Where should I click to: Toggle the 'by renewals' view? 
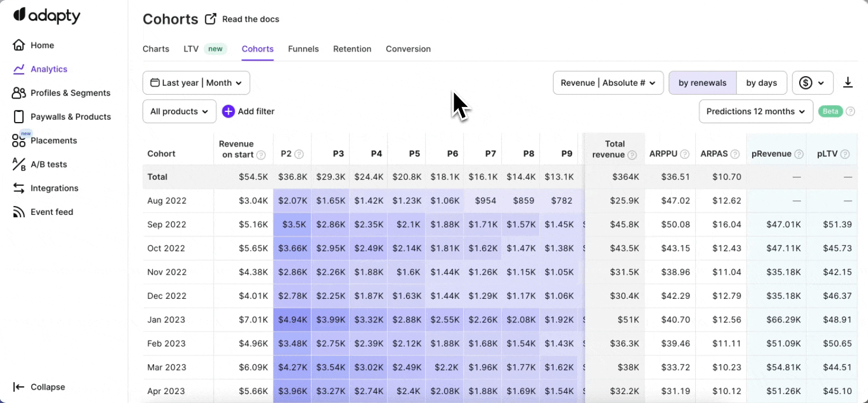(x=702, y=83)
